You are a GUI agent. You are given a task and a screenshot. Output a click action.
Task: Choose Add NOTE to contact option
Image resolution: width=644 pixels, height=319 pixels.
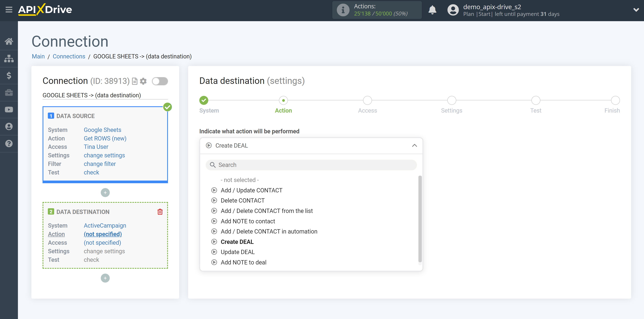(x=248, y=221)
